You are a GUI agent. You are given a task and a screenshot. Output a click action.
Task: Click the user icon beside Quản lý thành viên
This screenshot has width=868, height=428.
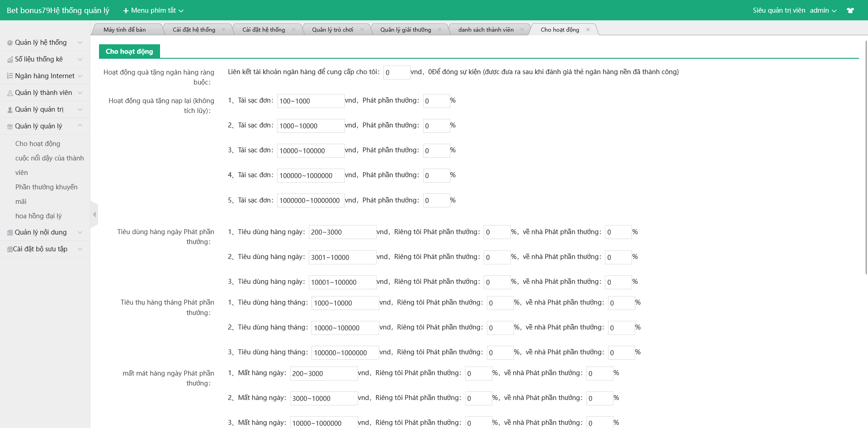[10, 93]
